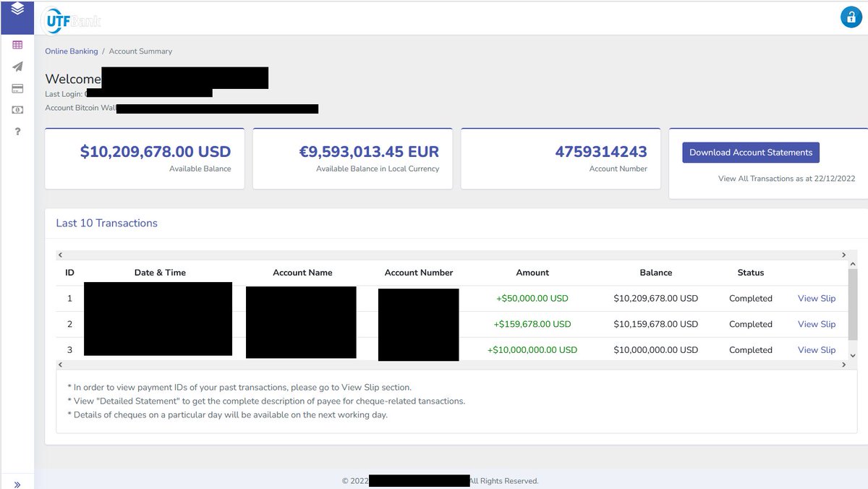Click the $10,159,678.00 USD balance cell
Viewport: 868px width, 489px height.
coord(656,324)
